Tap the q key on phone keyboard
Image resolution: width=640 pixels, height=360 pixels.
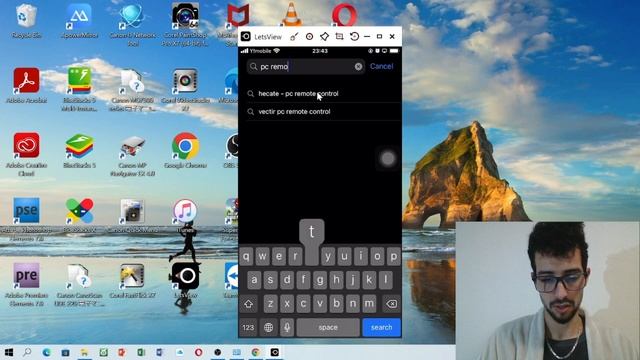coord(246,257)
